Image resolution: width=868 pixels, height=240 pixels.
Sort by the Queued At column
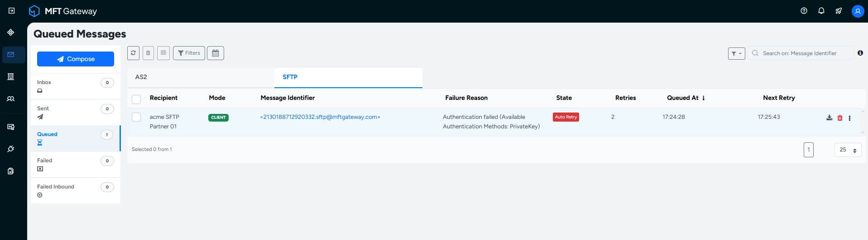coord(686,98)
